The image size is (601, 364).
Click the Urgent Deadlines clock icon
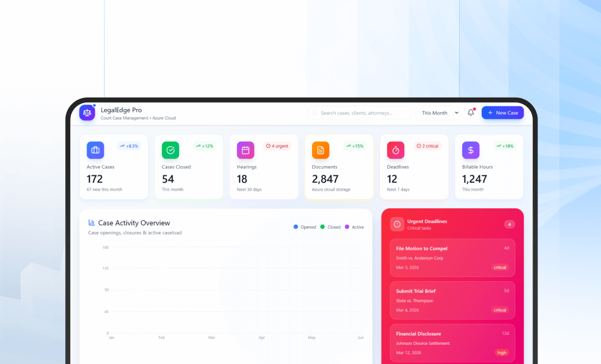(x=396, y=224)
